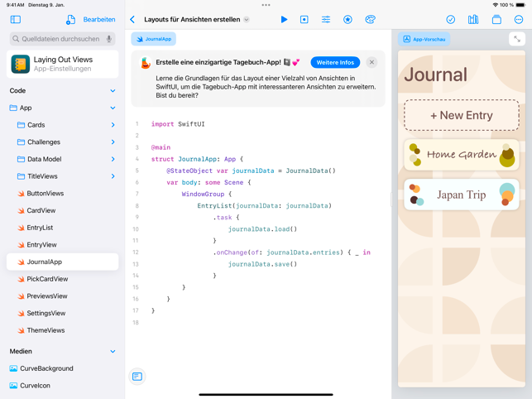Screen dimensions: 532x399
Task: Switch to the App-Vorschau preview tab
Action: [x=424, y=39]
